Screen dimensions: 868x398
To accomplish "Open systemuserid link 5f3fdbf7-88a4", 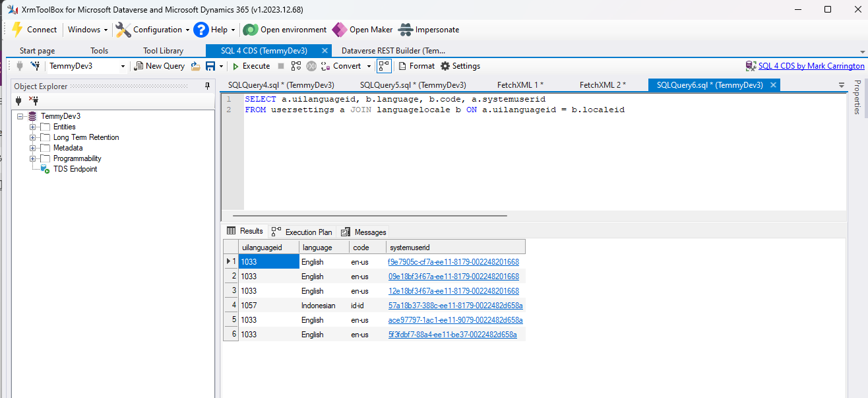I will click(452, 335).
